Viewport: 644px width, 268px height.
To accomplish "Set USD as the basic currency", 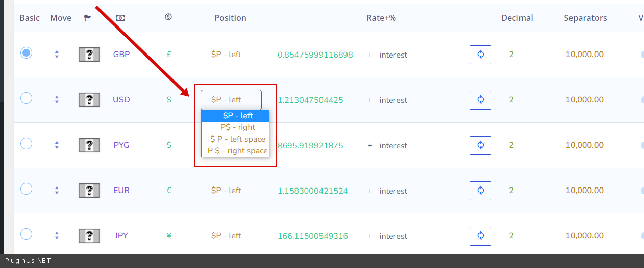I will coord(26,98).
